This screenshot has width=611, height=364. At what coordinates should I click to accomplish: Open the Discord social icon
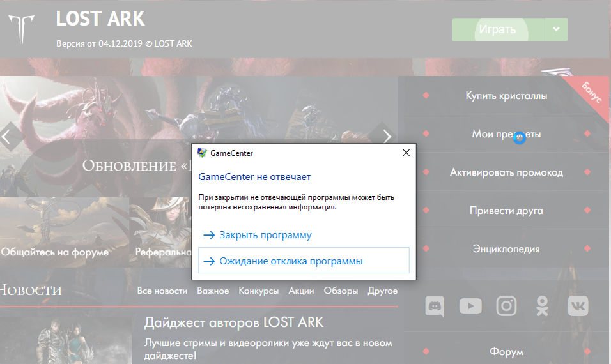click(x=435, y=306)
